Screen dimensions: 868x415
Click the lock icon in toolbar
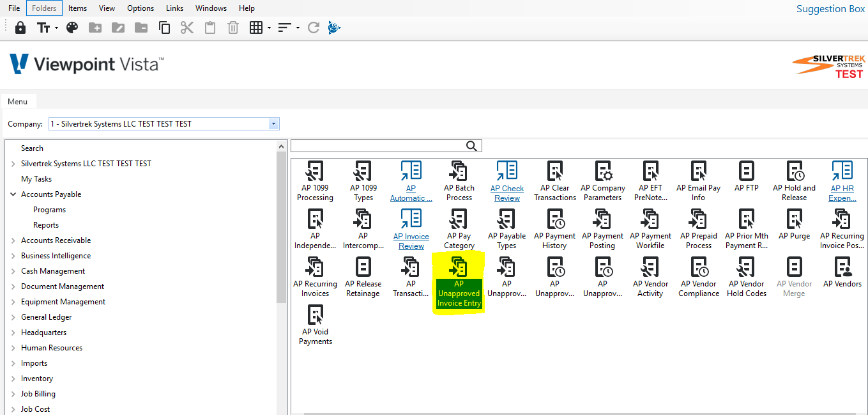pyautogui.click(x=20, y=27)
